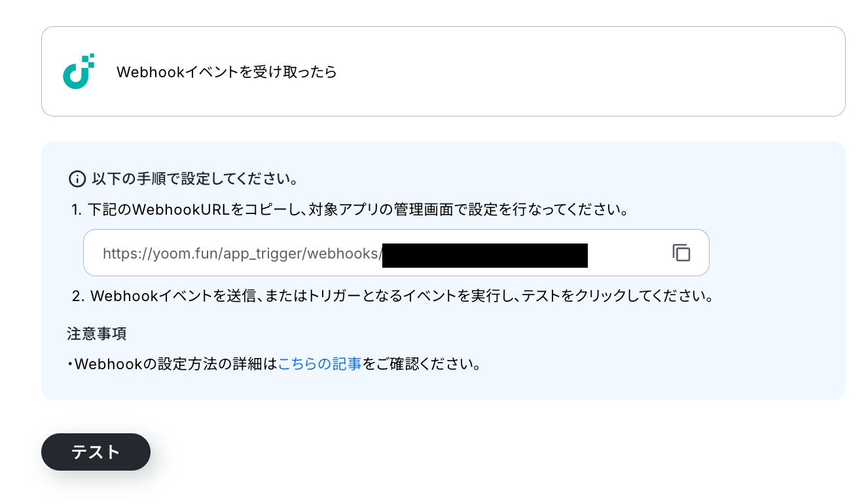Click the blacked-out portion of the URL
Screen dimensions: 868x504
click(x=485, y=255)
